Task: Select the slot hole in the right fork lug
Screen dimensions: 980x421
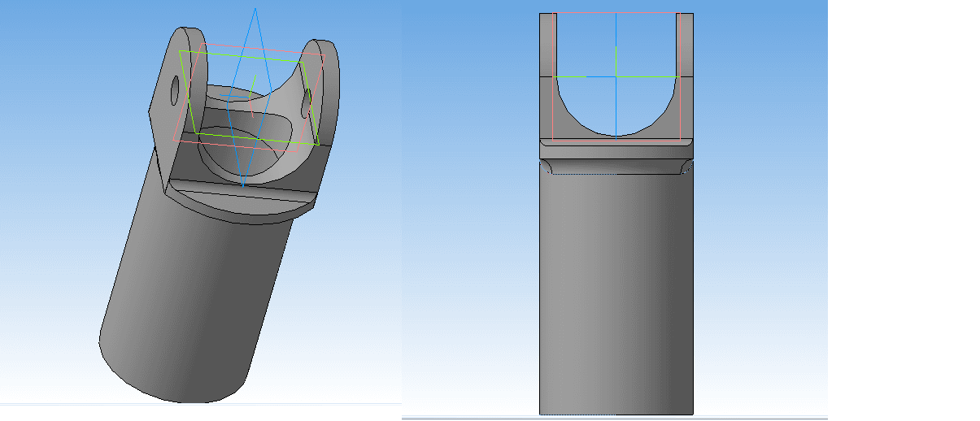Action: click(306, 102)
